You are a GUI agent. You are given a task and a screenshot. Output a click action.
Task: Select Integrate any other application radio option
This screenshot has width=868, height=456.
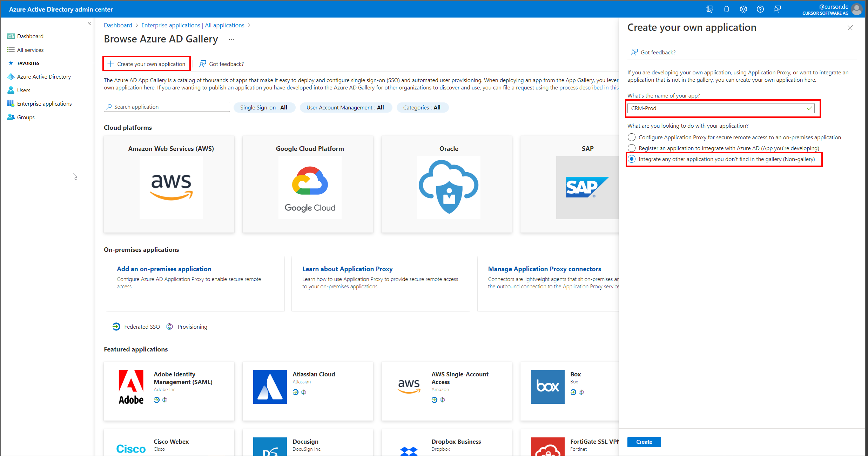tap(632, 159)
